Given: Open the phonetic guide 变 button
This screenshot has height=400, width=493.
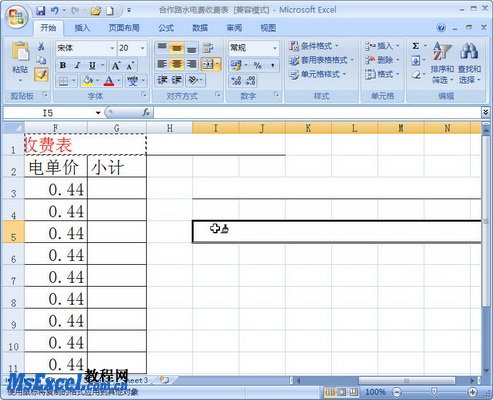Looking at the screenshot, I should pyautogui.click(x=132, y=81).
